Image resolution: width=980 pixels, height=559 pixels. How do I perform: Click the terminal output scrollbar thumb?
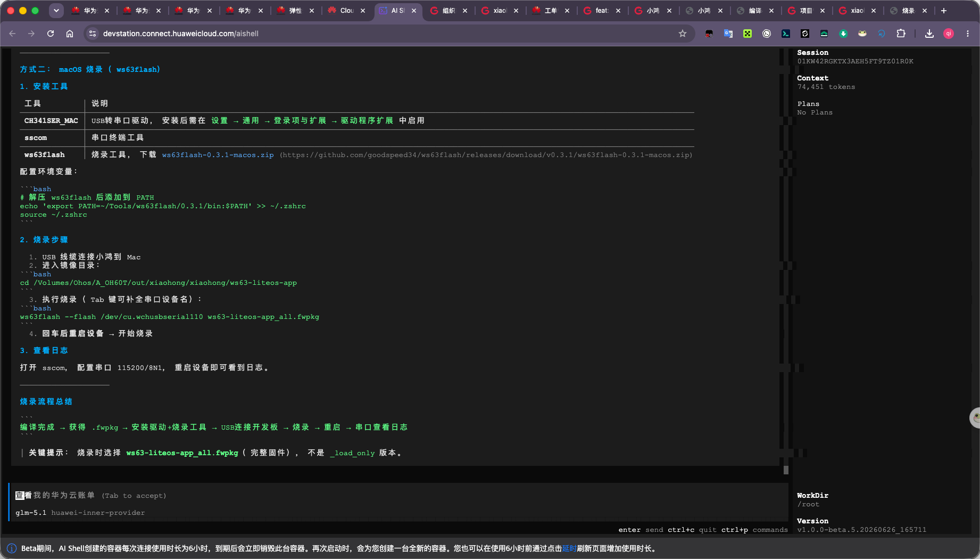[786, 470]
